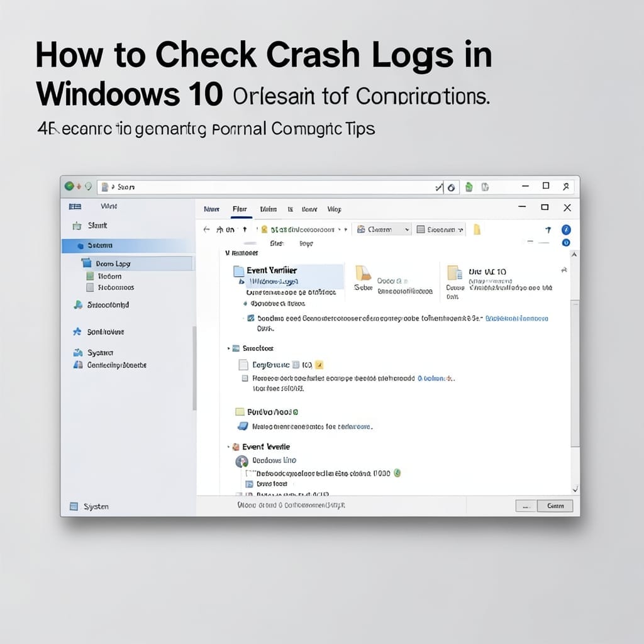Click the round user icon beside Doodows lino
Screen dimensions: 644x644
[x=242, y=462]
